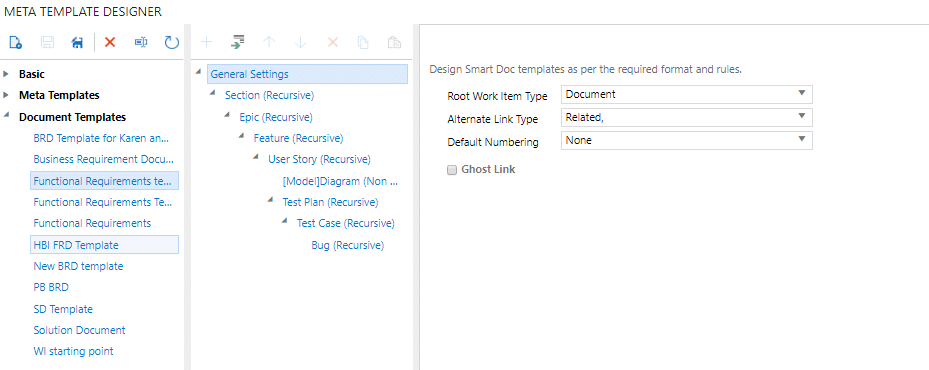Open the Solution Document template
The width and height of the screenshot is (929, 370).
(79, 330)
